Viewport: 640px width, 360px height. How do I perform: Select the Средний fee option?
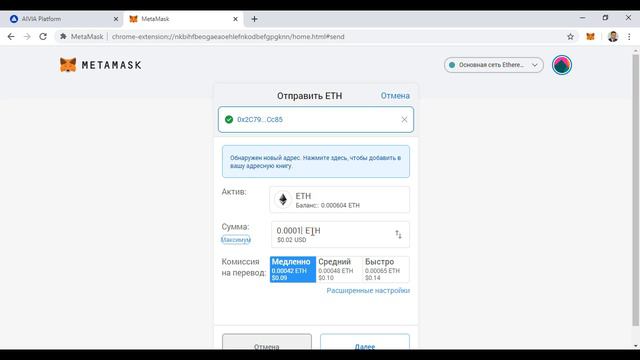(339, 269)
